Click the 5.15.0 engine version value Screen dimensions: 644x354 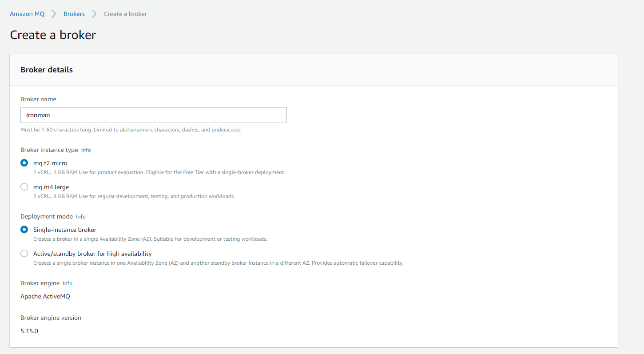29,331
